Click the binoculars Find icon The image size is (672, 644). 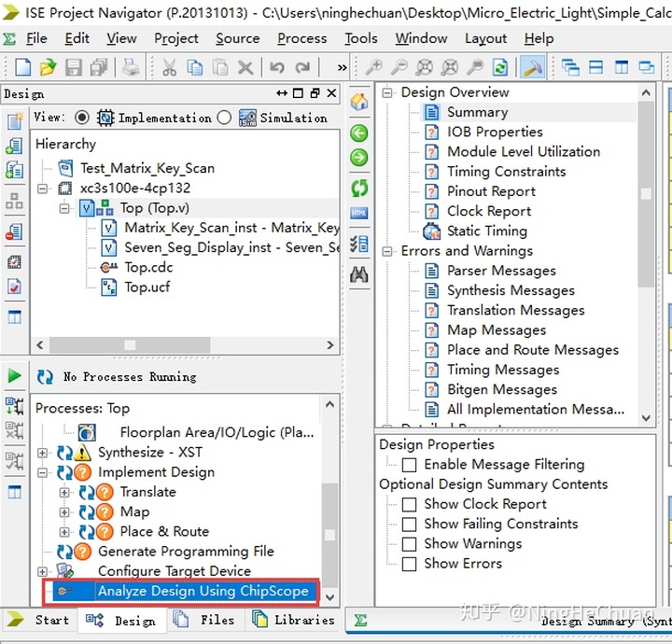pos(359,274)
